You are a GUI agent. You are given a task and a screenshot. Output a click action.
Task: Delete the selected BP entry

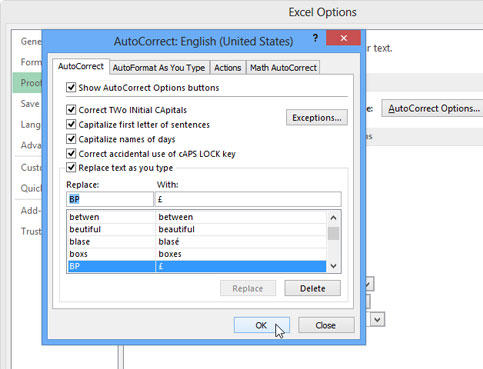point(313,288)
